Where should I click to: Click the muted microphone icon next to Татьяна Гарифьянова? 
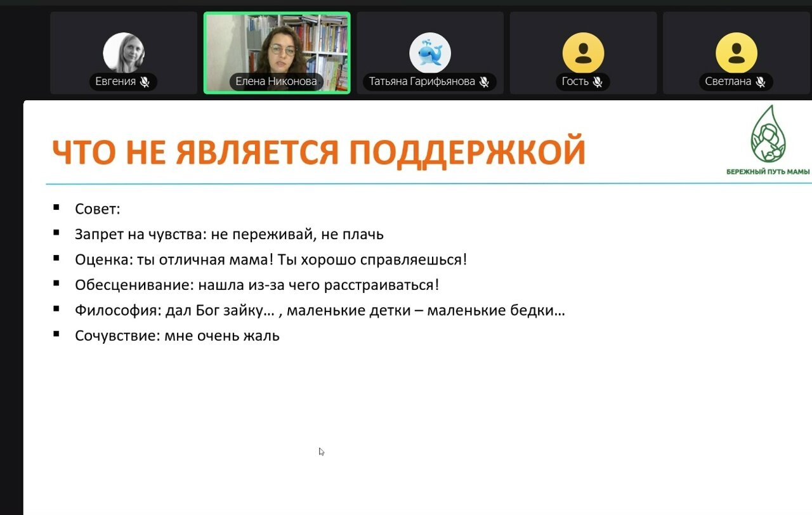click(x=484, y=82)
